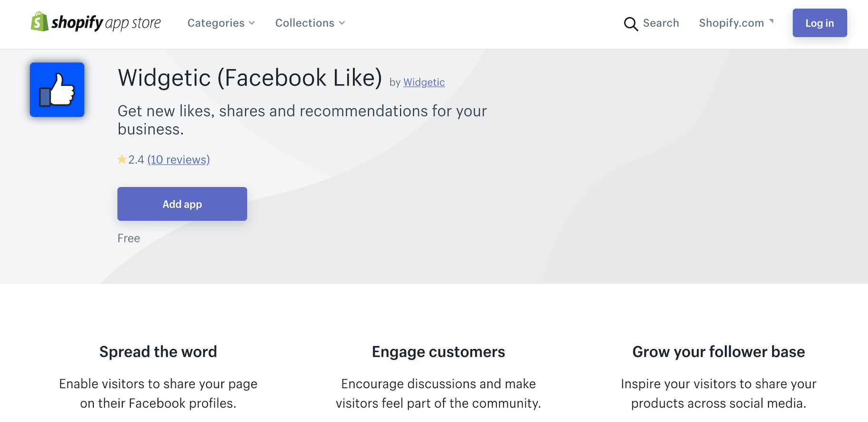Click the Categories chevron arrow

(x=251, y=23)
